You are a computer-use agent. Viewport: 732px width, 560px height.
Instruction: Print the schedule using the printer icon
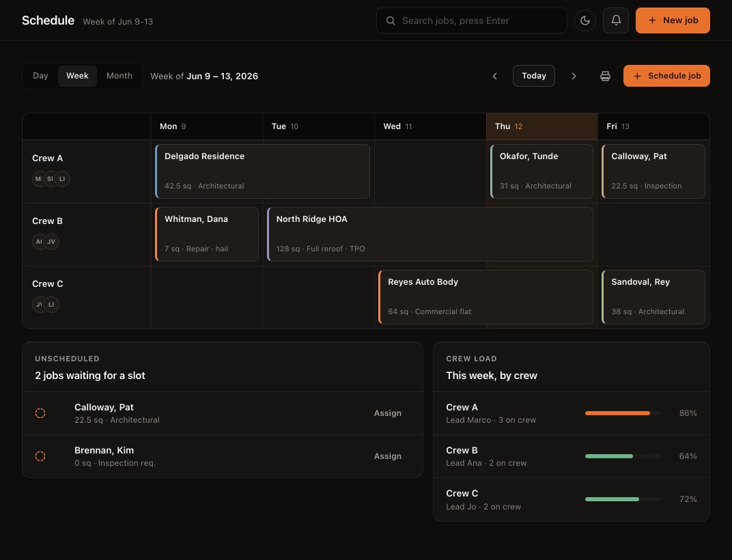click(605, 76)
